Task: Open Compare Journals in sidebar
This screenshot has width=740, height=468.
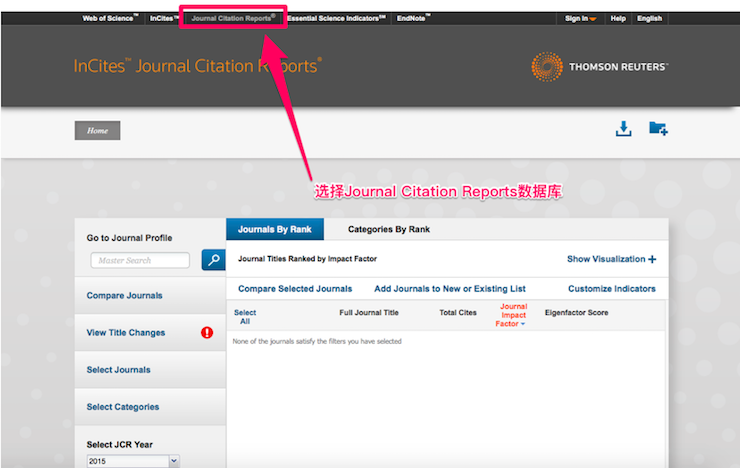Action: 125,295
